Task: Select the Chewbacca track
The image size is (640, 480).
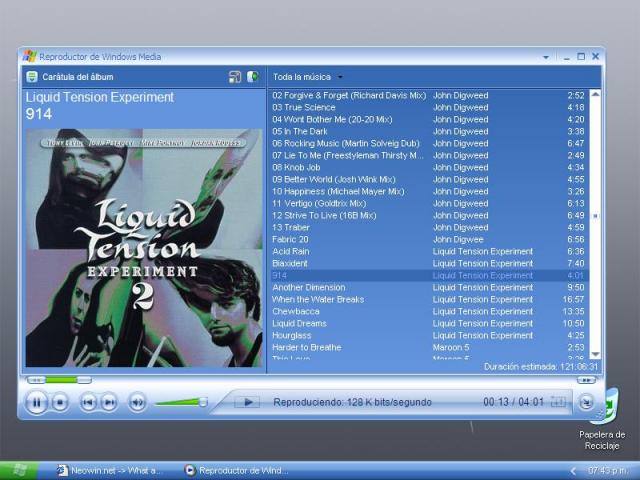Action: coord(430,311)
